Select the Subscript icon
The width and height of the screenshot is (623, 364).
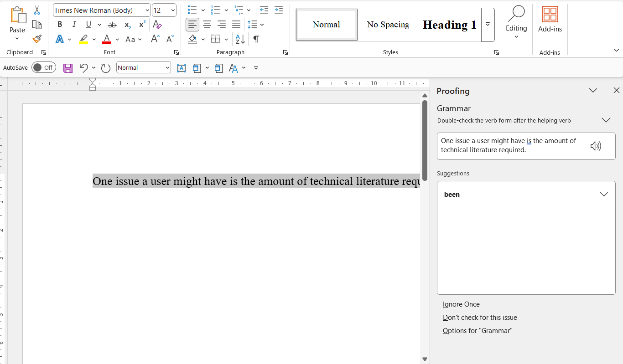point(127,24)
